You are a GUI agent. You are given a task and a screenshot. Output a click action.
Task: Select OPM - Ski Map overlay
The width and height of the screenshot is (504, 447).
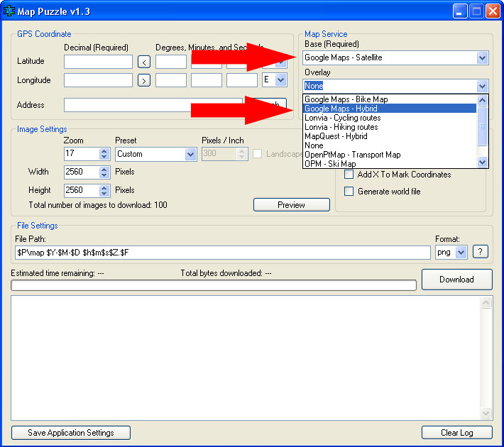pos(389,164)
